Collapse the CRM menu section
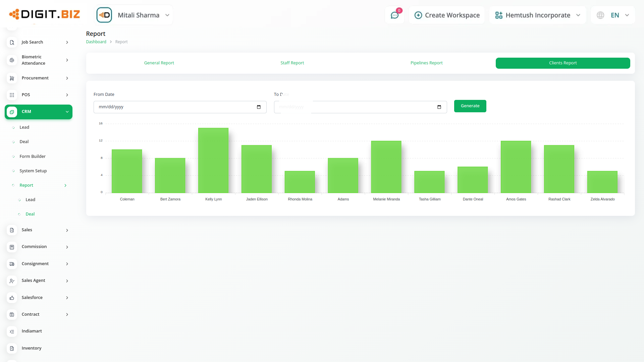The image size is (644, 362). click(x=67, y=112)
